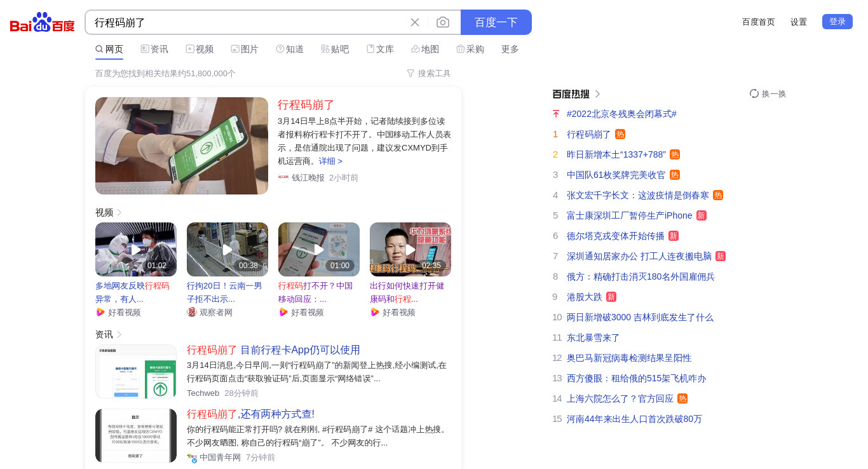Click 观察者网 source icon

(x=192, y=312)
